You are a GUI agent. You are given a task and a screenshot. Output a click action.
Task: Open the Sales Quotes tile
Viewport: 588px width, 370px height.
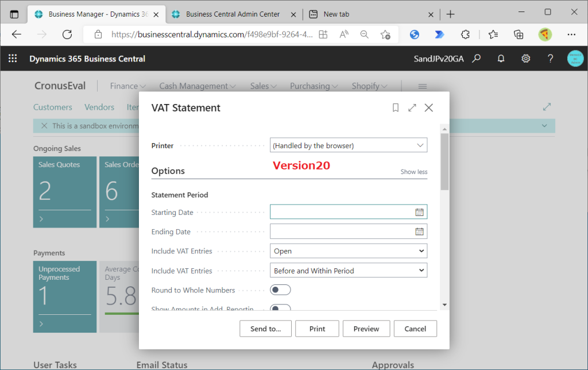tap(65, 192)
